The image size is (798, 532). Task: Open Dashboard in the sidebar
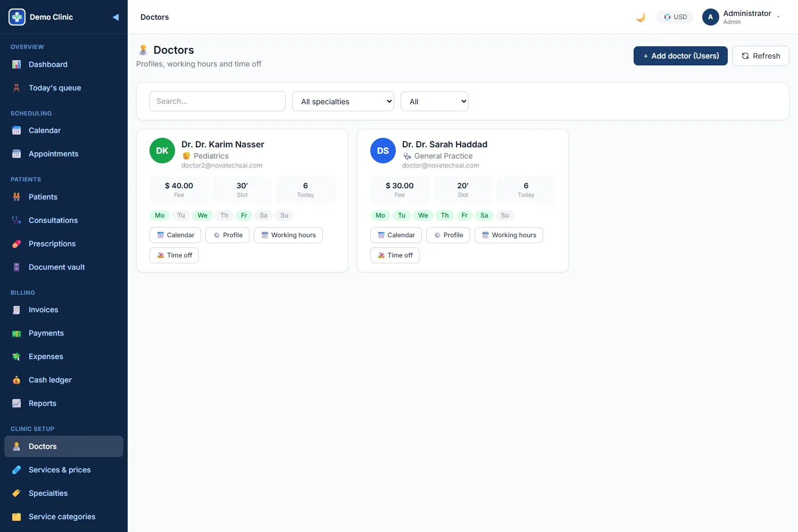(64, 64)
